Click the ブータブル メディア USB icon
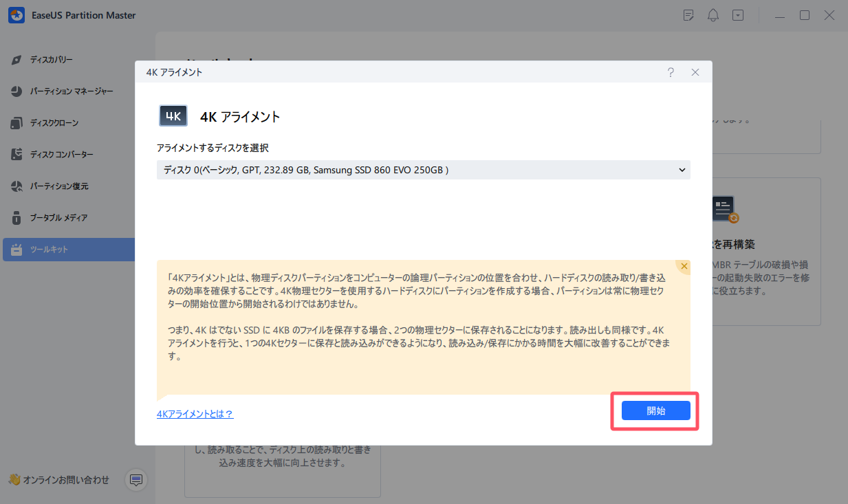Image resolution: width=848 pixels, height=504 pixels. (17, 218)
